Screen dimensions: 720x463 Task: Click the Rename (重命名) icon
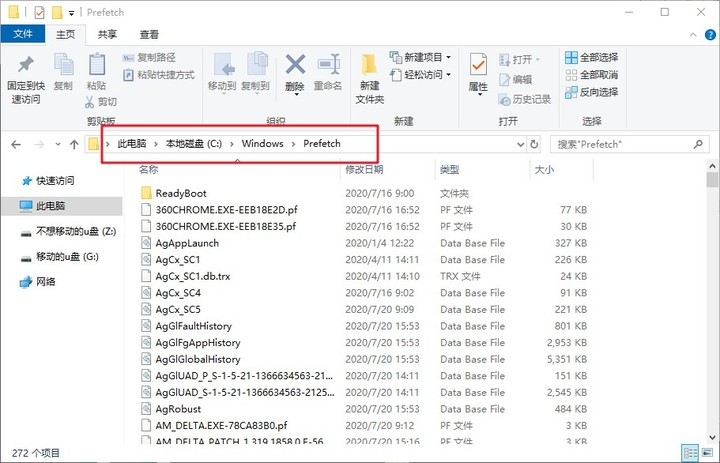[x=328, y=65]
